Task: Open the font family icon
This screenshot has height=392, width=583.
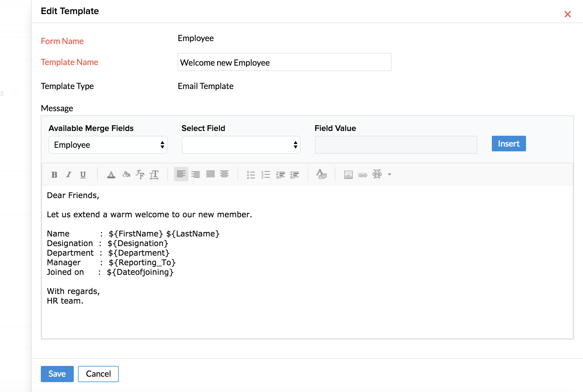Action: pos(140,174)
